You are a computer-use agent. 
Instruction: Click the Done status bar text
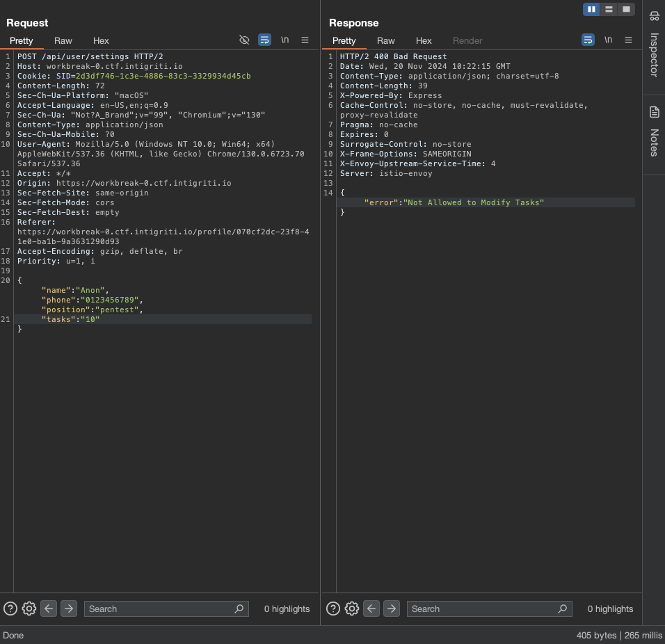(x=13, y=635)
